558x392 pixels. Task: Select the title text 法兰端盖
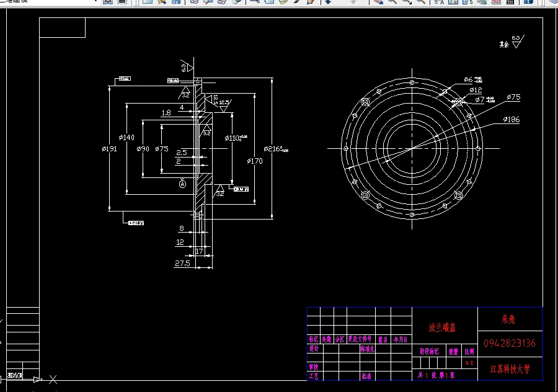[442, 327]
